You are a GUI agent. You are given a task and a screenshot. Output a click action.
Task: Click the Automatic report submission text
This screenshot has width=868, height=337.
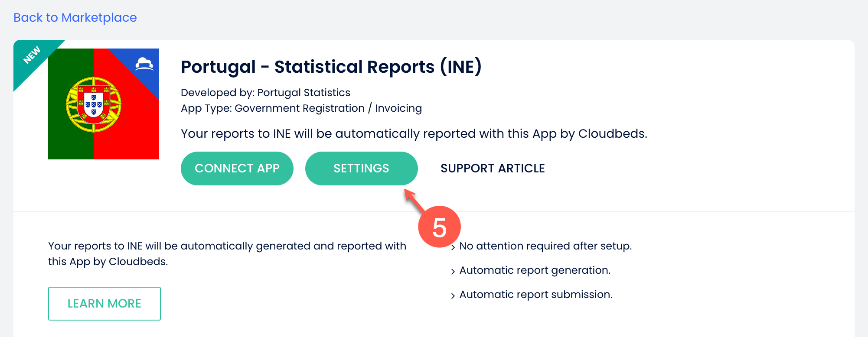pos(536,295)
